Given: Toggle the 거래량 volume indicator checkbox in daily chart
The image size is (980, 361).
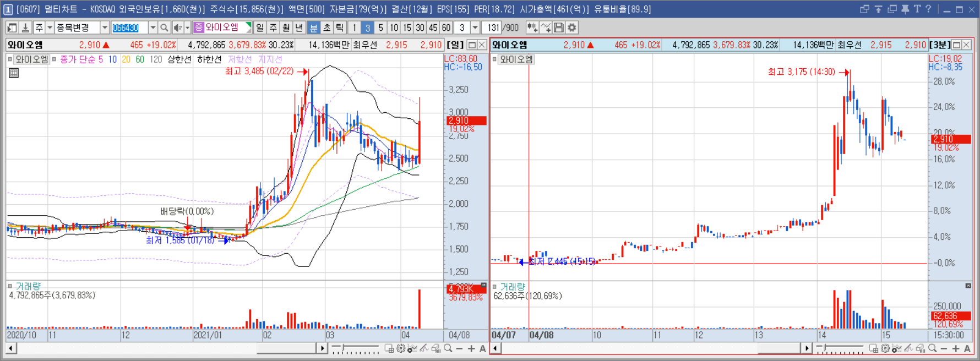Looking at the screenshot, I should (x=10, y=286).
